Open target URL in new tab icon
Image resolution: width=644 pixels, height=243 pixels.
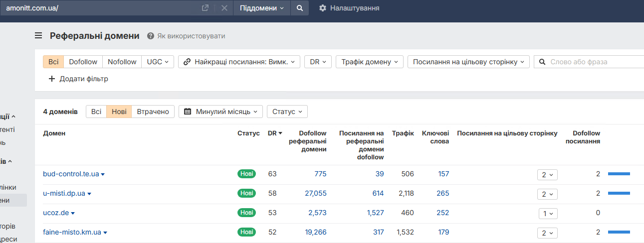(x=205, y=8)
